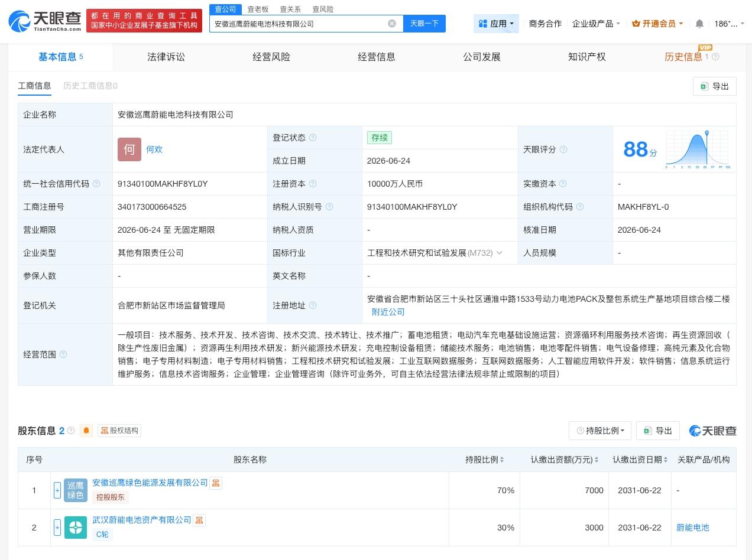This screenshot has height=560, width=752.
Task: Click the credit code 91340100MAKHF8YL0Y next to 统一社会信用代码
Action: (x=163, y=184)
